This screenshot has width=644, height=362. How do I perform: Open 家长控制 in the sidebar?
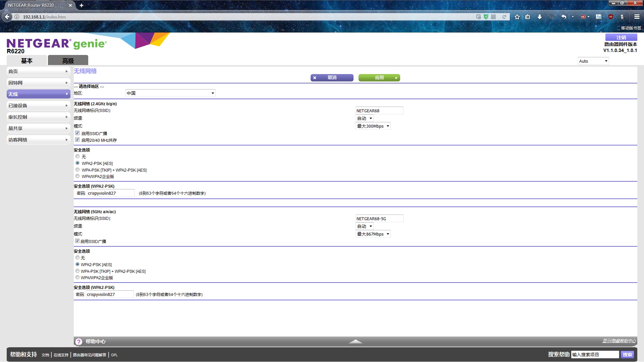[38, 117]
